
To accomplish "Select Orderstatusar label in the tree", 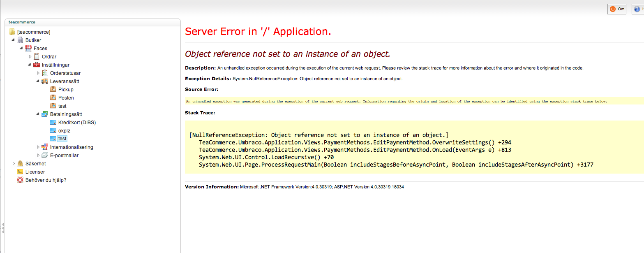I will point(65,73).
